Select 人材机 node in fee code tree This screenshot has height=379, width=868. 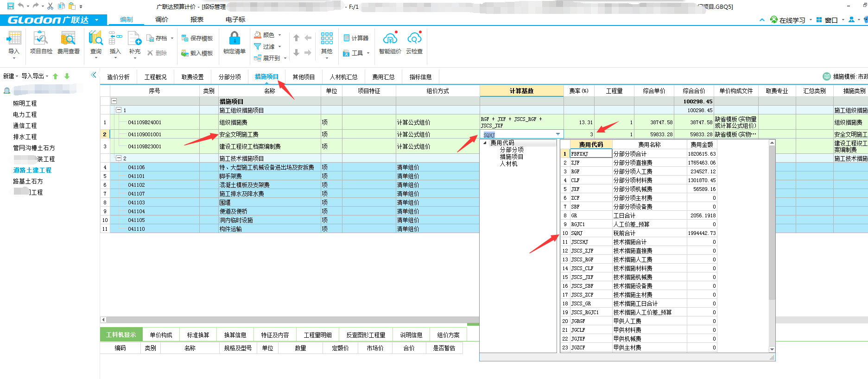click(x=508, y=164)
